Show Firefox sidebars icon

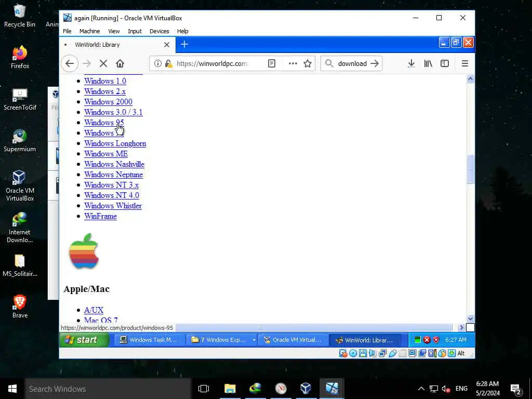pyautogui.click(x=445, y=63)
